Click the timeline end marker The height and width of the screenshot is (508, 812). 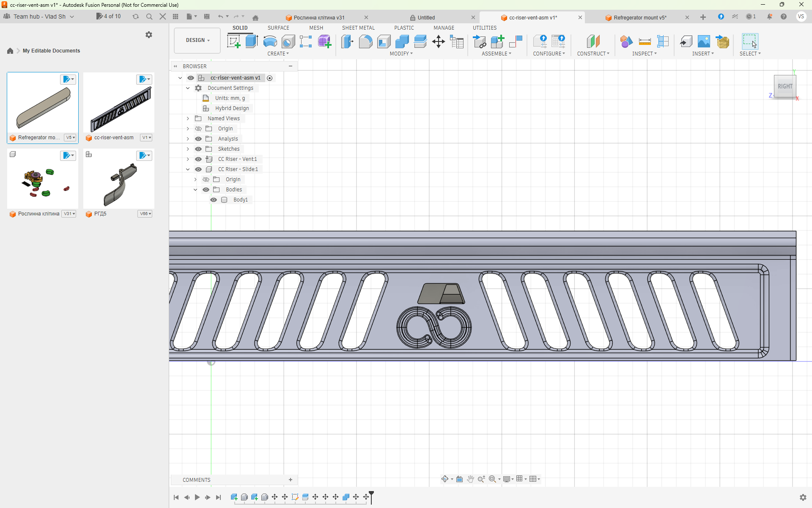[x=371, y=497]
